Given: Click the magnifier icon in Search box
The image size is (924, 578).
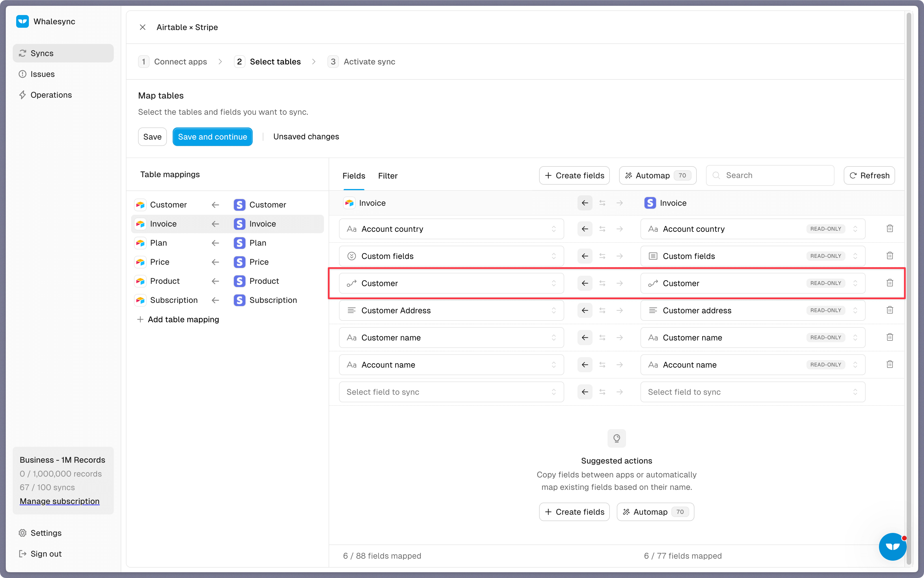Looking at the screenshot, I should click(716, 175).
